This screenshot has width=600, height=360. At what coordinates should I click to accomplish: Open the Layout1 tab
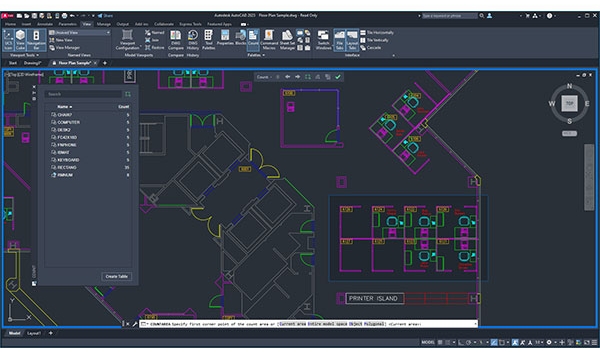pos(34,333)
